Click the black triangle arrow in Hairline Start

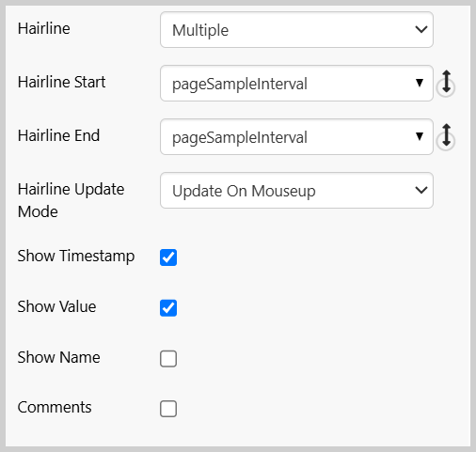[x=420, y=83]
